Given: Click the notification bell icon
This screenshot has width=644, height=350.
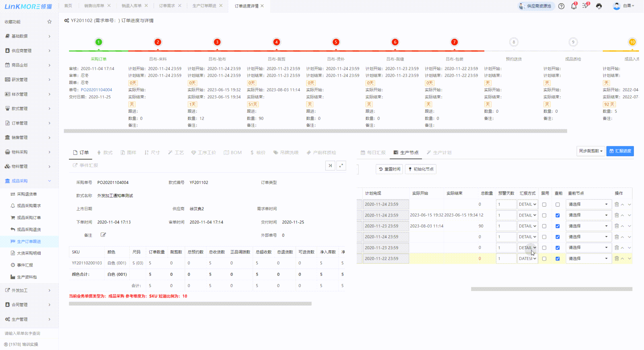Looking at the screenshot, I should pyautogui.click(x=573, y=6).
